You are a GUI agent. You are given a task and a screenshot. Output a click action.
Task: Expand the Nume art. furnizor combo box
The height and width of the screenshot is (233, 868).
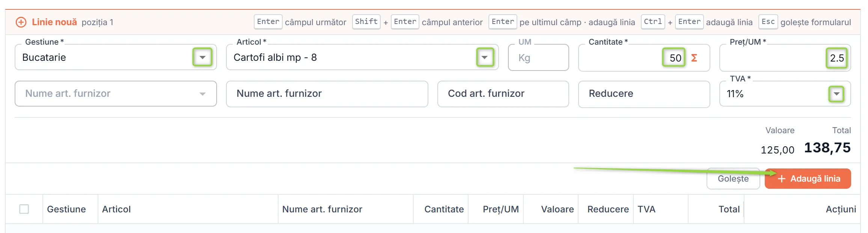click(x=116, y=94)
